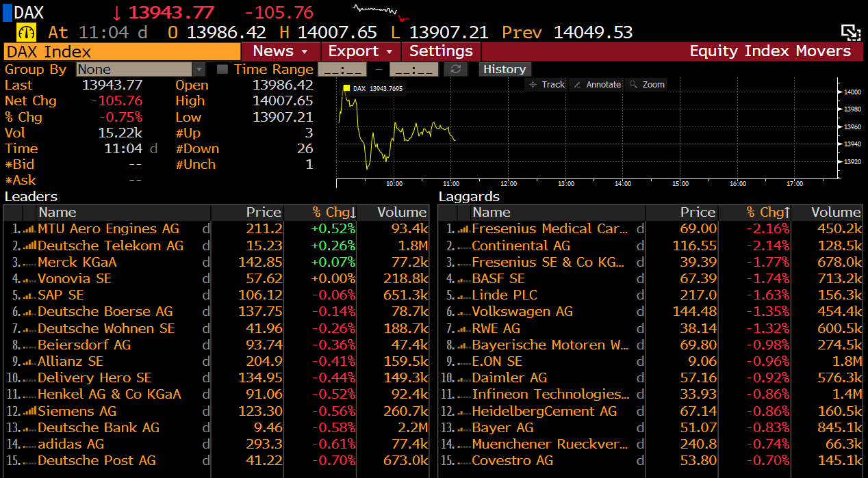Select Deutsche Post AG row
The height and width of the screenshot is (478, 868).
216,460
